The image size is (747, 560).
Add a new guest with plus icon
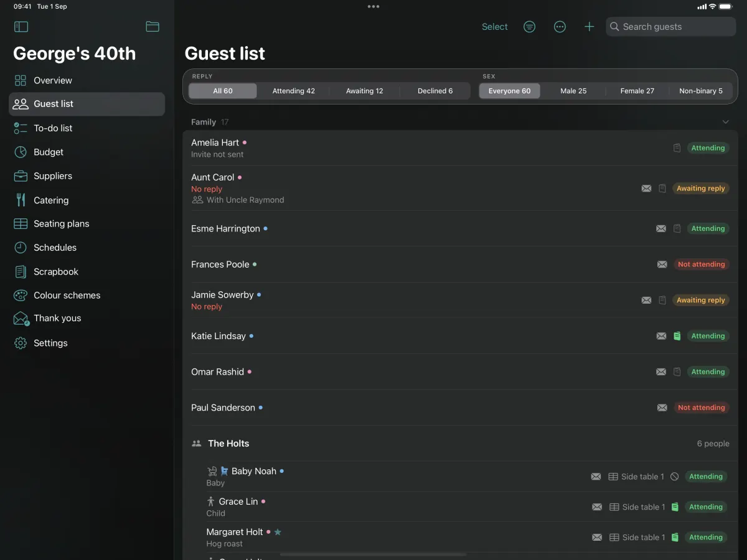589,27
